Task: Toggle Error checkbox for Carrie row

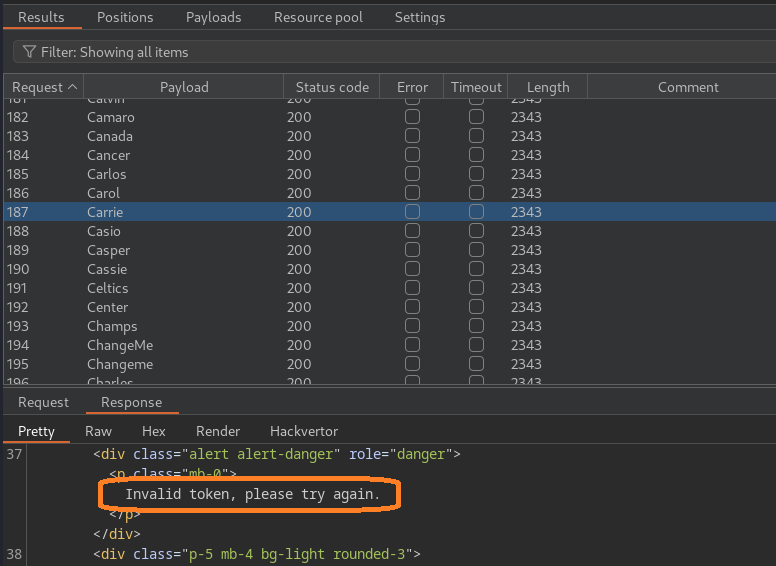Action: point(412,212)
